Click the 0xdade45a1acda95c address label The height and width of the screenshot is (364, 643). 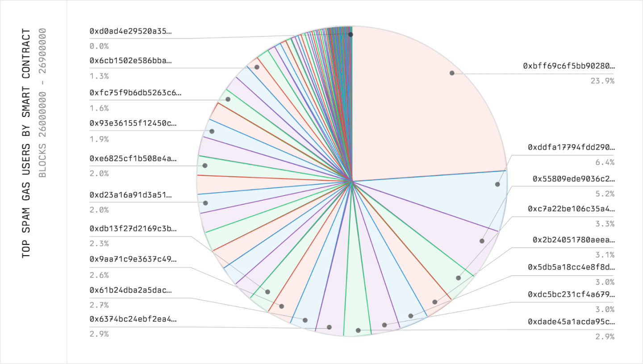571,322
